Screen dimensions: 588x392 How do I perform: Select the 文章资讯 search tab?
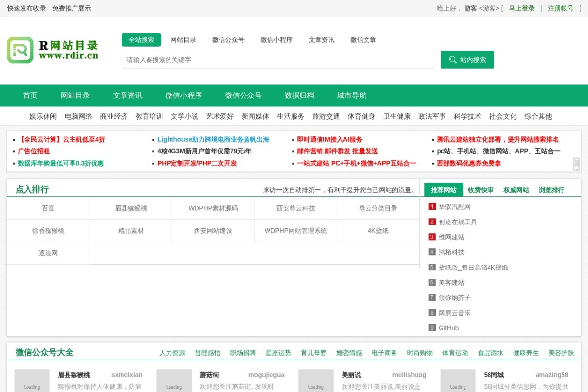click(x=321, y=40)
